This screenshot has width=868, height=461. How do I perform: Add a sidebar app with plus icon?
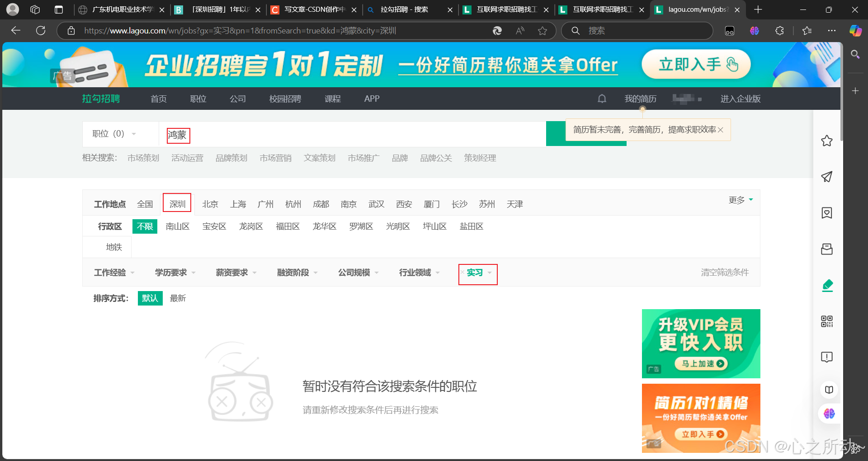tap(855, 91)
